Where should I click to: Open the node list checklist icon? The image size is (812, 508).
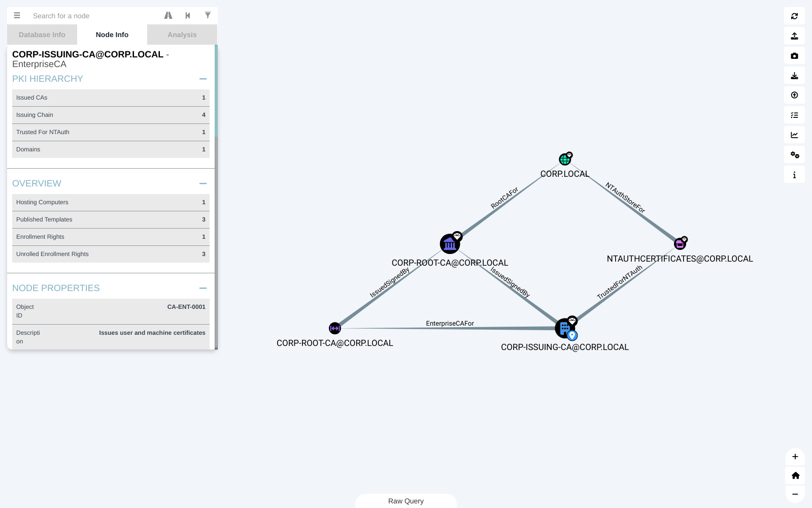point(794,115)
